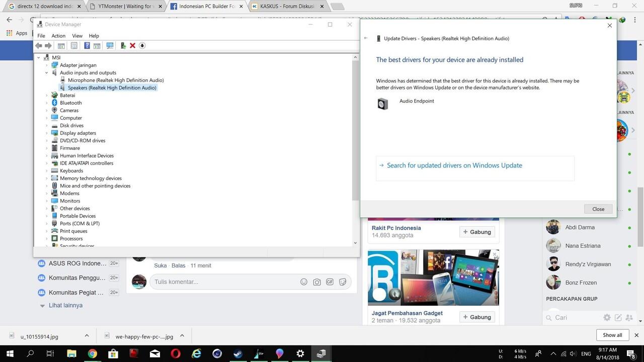This screenshot has width=644, height=362.
Task: Open the Mail app from the taskbar
Action: 154,353
